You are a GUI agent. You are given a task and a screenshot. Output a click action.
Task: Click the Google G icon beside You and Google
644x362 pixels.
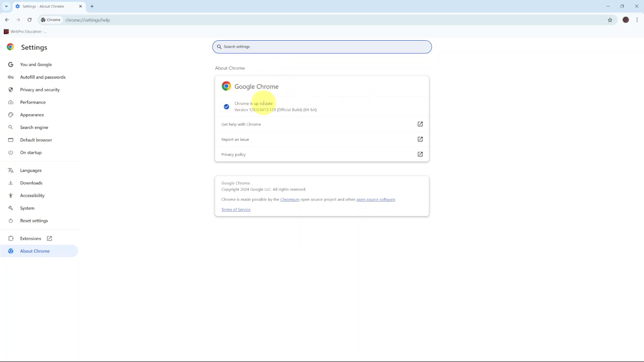tap(11, 64)
